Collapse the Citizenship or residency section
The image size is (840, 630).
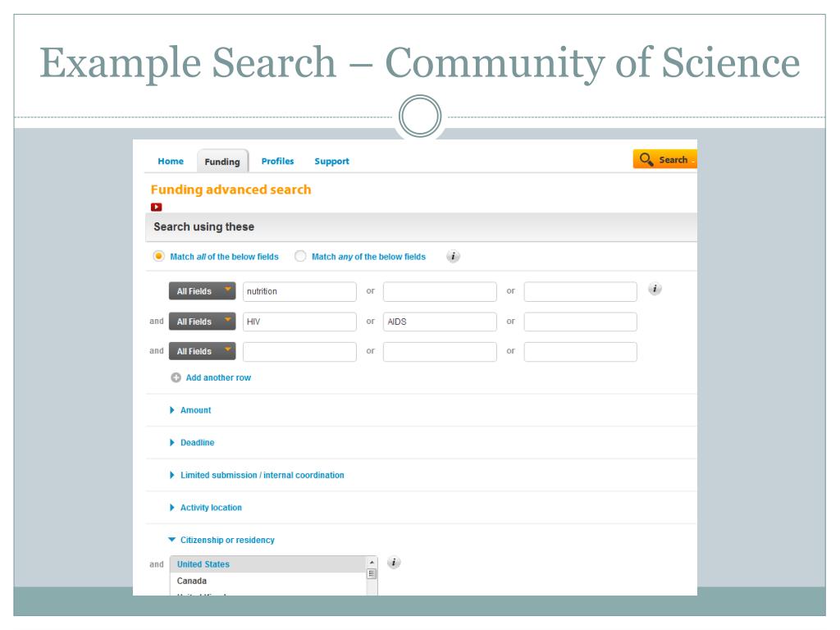pos(226,541)
